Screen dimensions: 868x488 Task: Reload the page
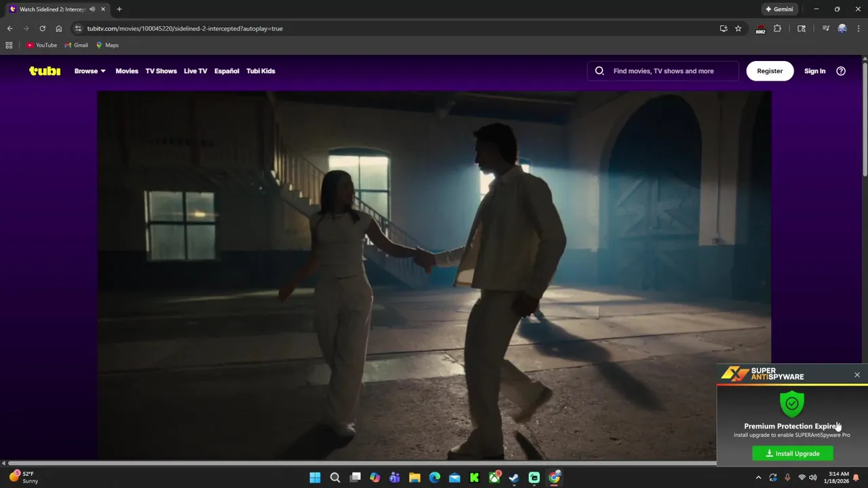point(42,28)
